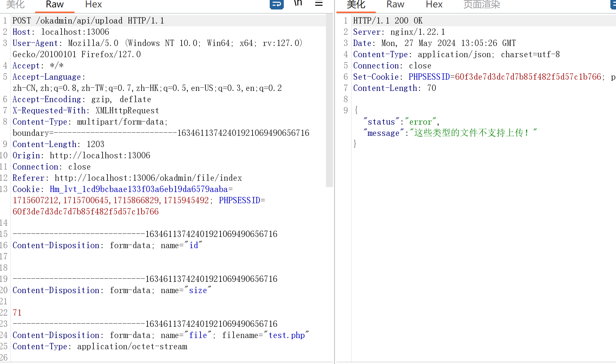616x364 pixels.
Task: Click the Hm_lvt cookie name
Action: [x=139, y=189]
